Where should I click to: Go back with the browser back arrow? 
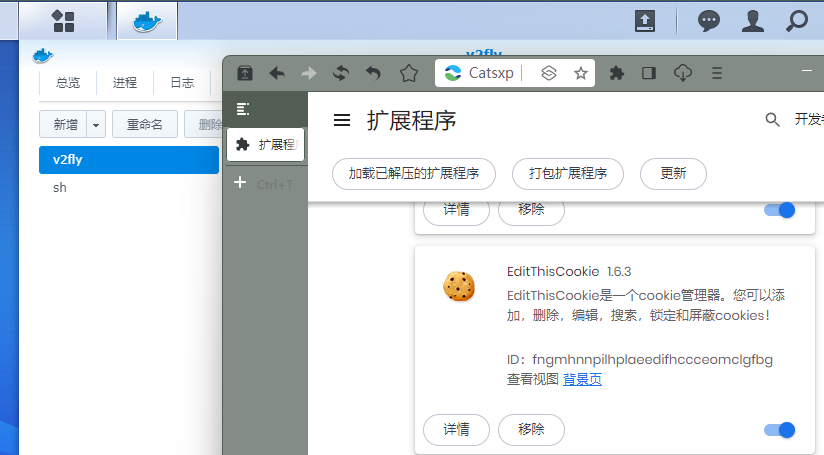277,73
